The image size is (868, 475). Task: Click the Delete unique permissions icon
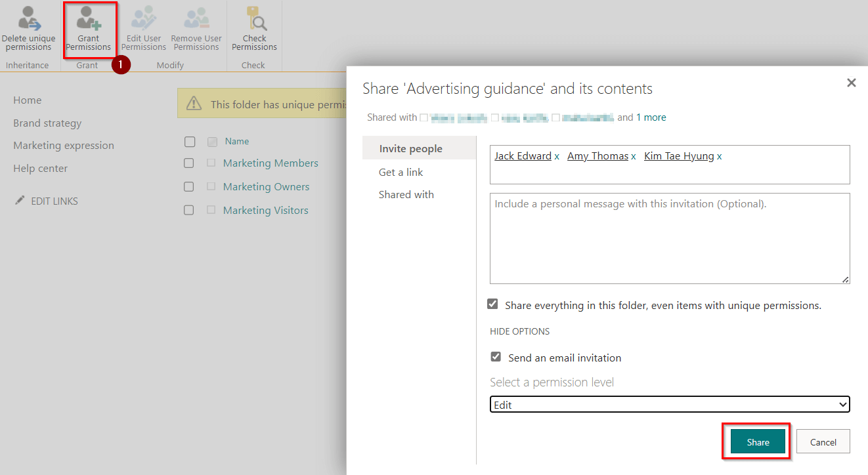pyautogui.click(x=29, y=18)
